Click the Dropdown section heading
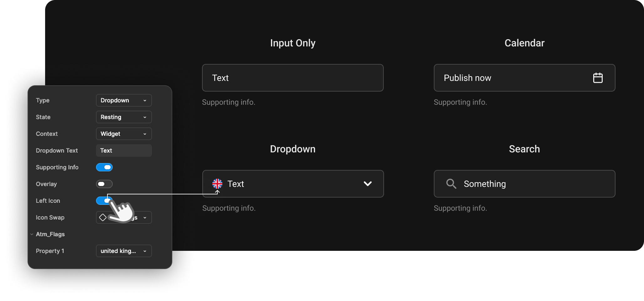The height and width of the screenshot is (301, 644). 293,149
